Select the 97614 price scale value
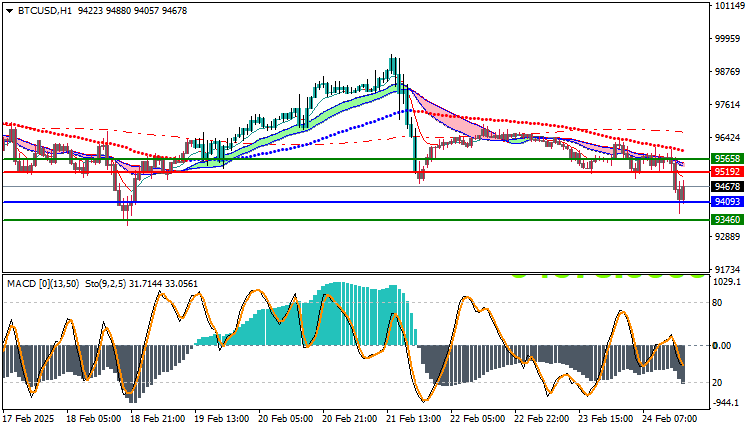 point(728,105)
